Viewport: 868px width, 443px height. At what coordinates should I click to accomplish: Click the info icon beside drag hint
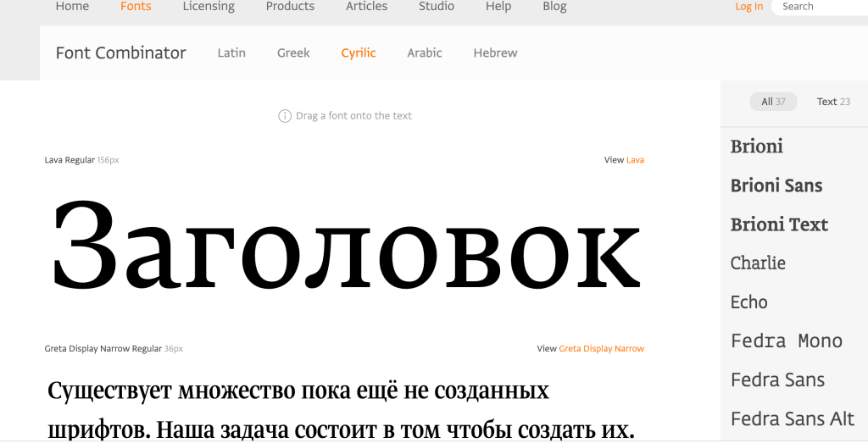pos(285,116)
